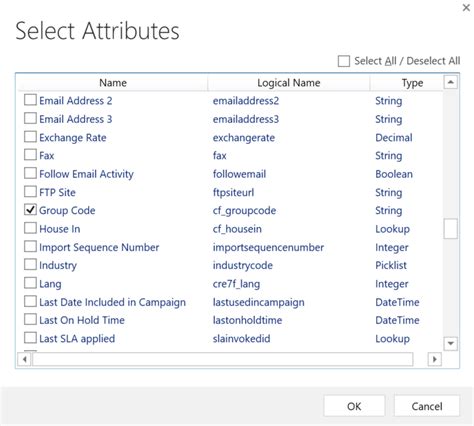Click the Fax attribute name
The image size is (474, 426).
click(47, 156)
